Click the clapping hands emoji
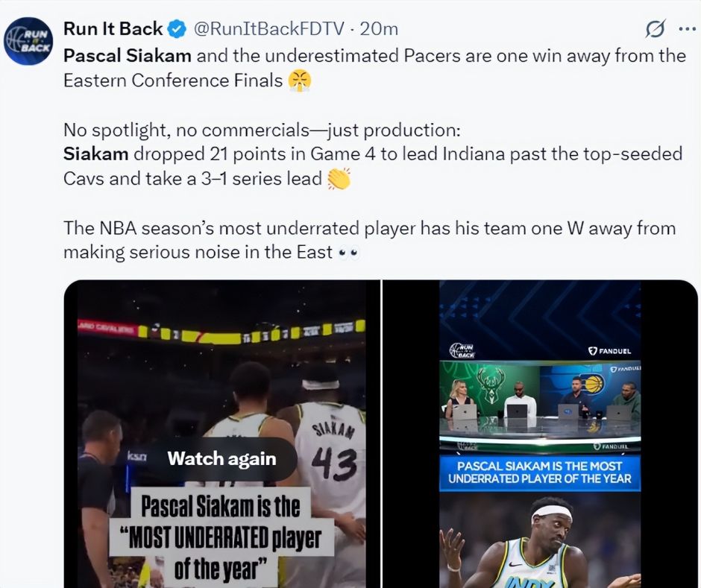 coord(339,179)
